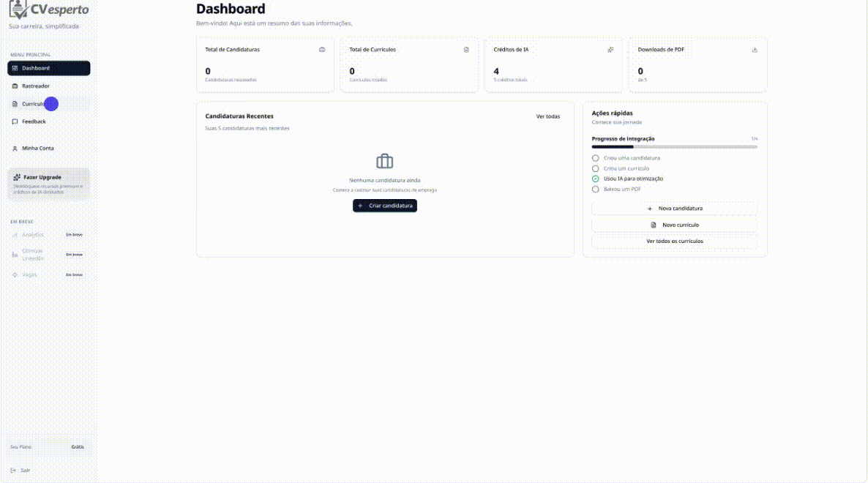868x483 pixels.
Task: Click the Sair logout arrow icon
Action: 14,471
